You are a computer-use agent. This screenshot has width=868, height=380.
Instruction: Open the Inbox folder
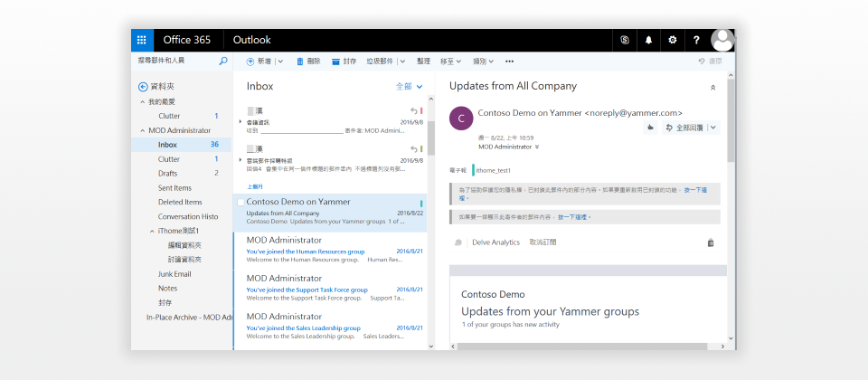182,145
